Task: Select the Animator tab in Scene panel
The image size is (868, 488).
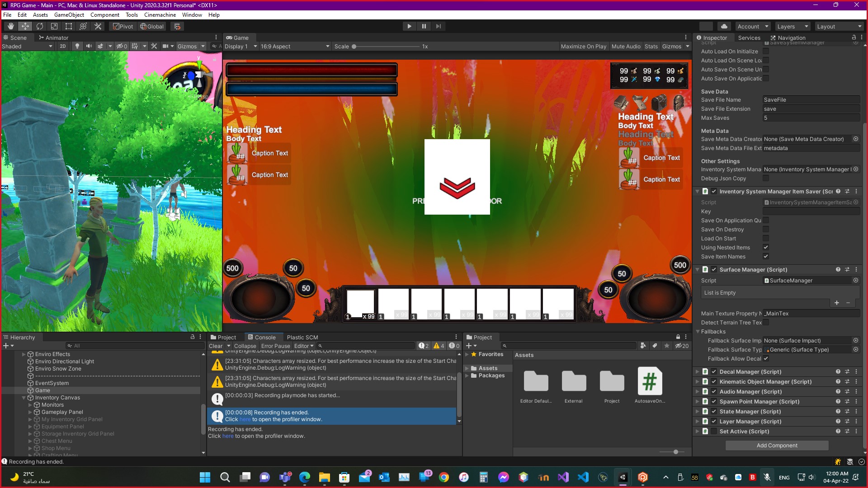Action: point(56,38)
